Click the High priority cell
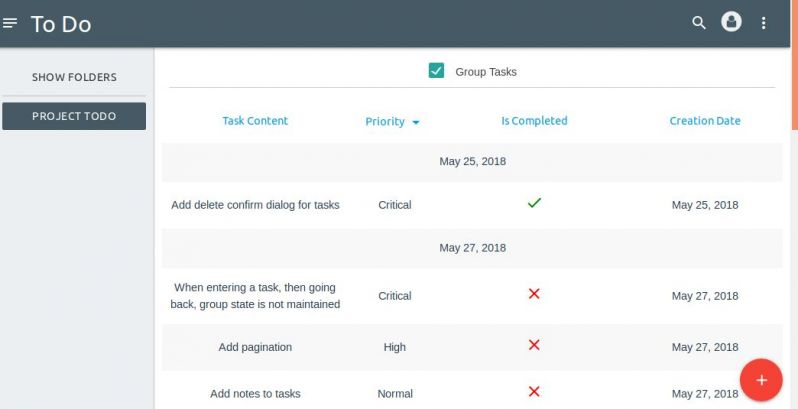The width and height of the screenshot is (798, 409). [395, 347]
